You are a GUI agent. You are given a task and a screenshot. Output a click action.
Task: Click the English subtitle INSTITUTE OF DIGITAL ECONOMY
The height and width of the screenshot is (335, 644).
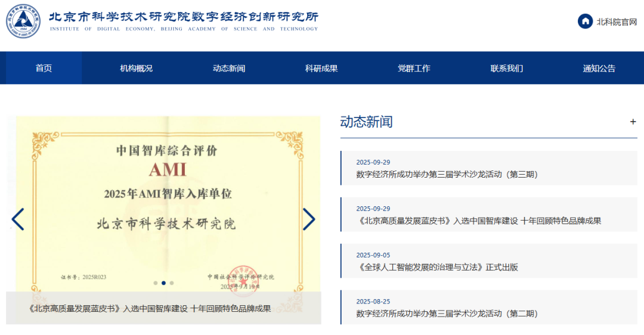click(184, 29)
